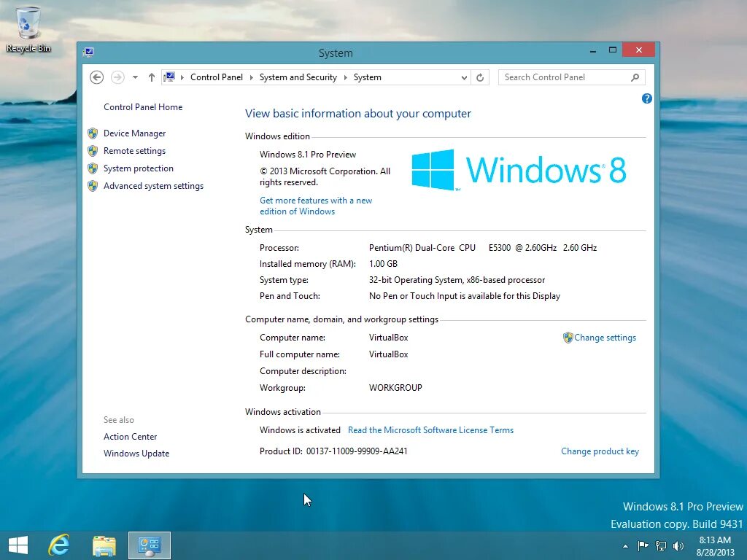Click Windows is activated text
Screen dimensions: 747x560
(x=300, y=430)
